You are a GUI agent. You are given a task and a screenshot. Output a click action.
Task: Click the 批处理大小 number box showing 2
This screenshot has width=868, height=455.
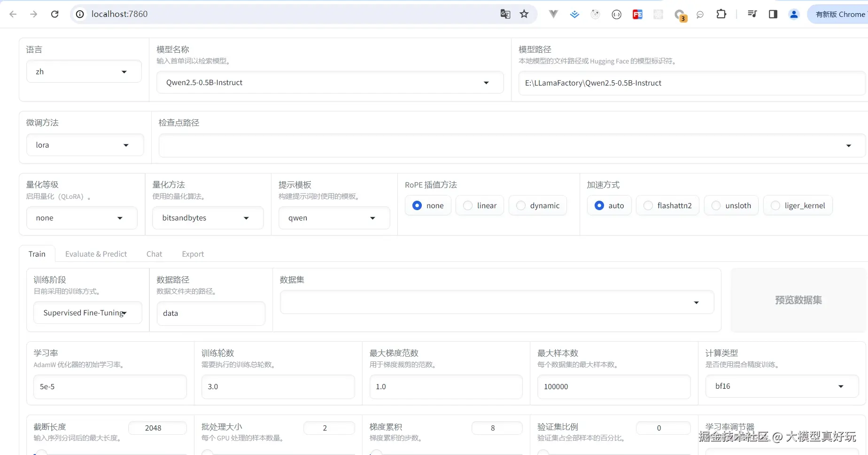tap(329, 428)
